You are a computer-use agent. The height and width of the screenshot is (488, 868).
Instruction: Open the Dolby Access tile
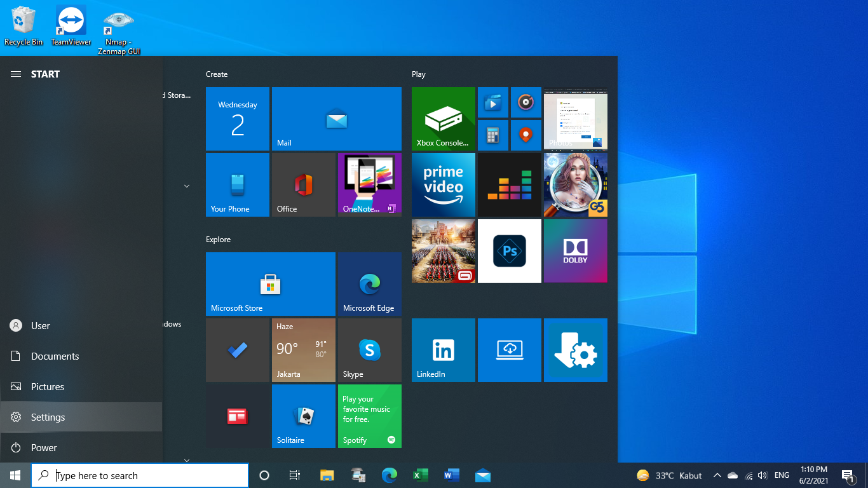point(575,251)
